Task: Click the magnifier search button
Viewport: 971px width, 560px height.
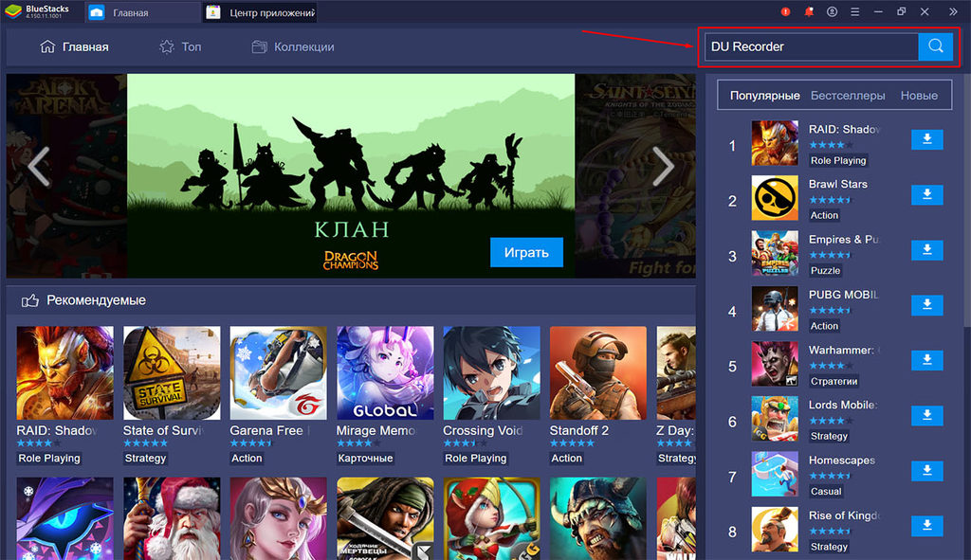Action: (935, 46)
